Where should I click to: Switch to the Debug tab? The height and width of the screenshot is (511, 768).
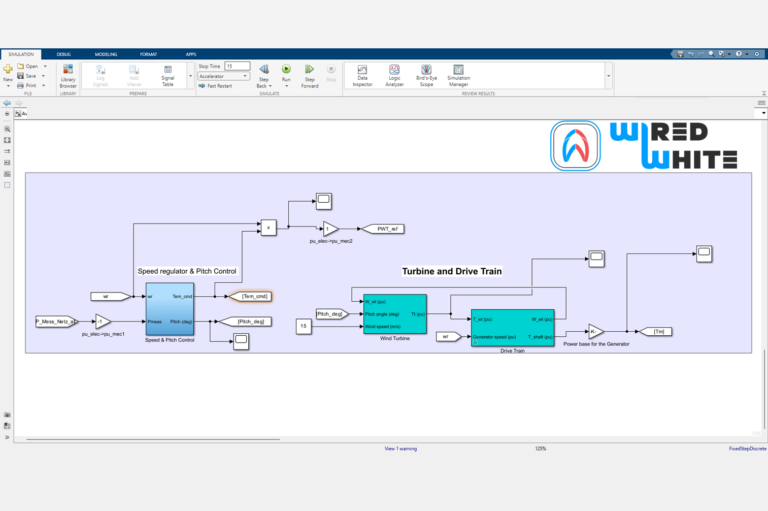click(64, 54)
